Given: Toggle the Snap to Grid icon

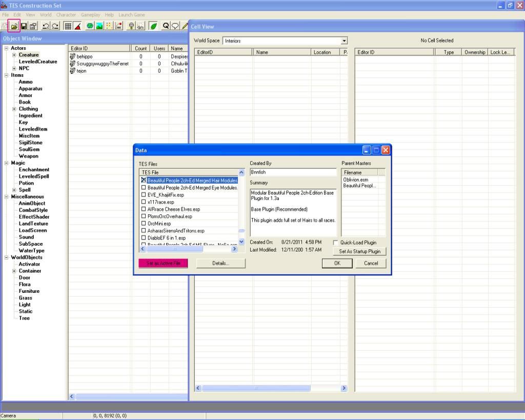Looking at the screenshot, I should pos(68,26).
